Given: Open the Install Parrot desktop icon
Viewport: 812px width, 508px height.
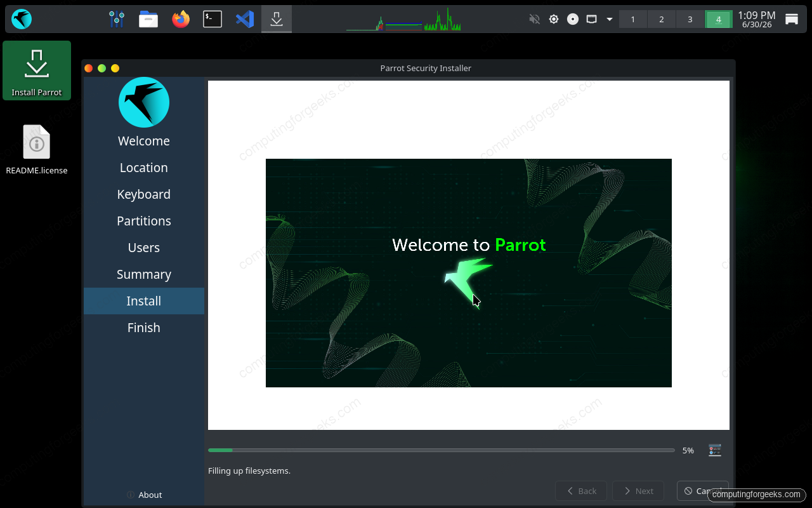Looking at the screenshot, I should (37, 70).
